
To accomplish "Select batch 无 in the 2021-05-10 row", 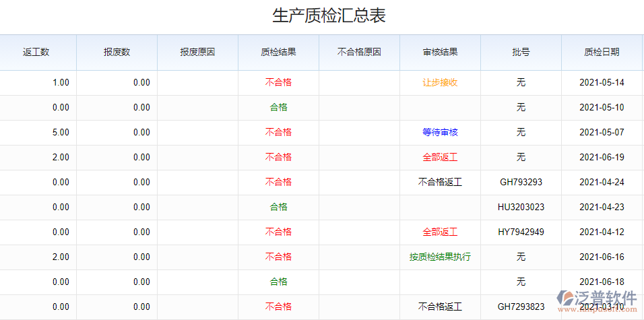I will pyautogui.click(x=521, y=108).
